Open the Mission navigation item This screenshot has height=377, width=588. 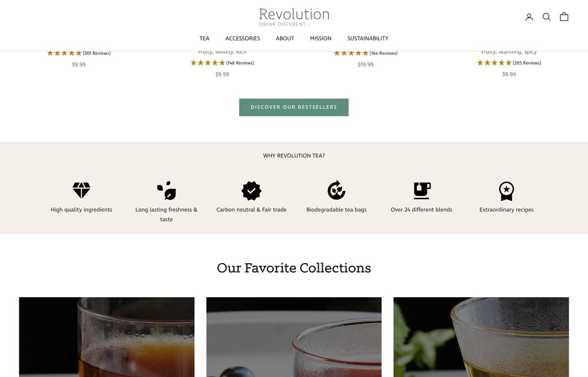tap(320, 39)
